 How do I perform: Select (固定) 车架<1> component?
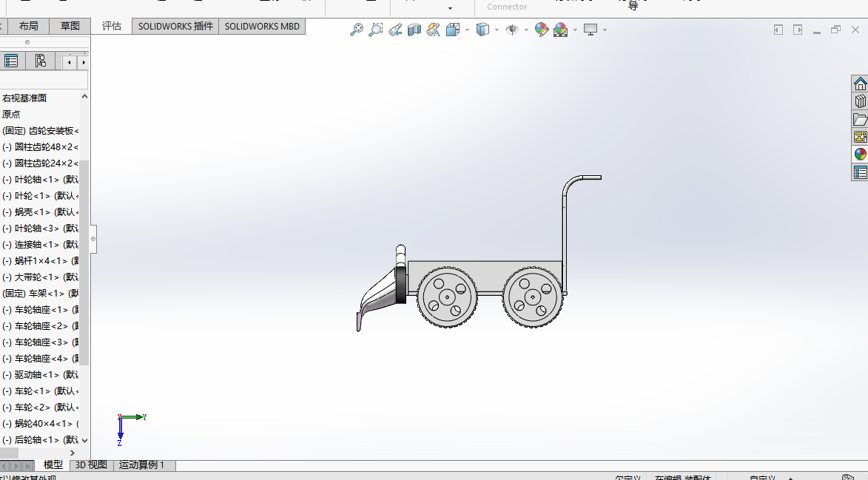point(40,293)
